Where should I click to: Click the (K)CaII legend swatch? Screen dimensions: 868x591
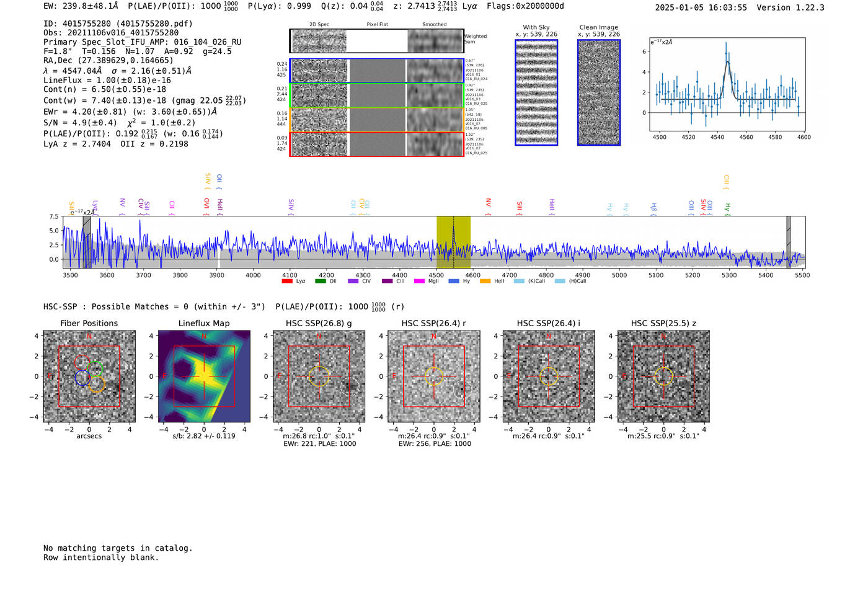pyautogui.click(x=519, y=282)
